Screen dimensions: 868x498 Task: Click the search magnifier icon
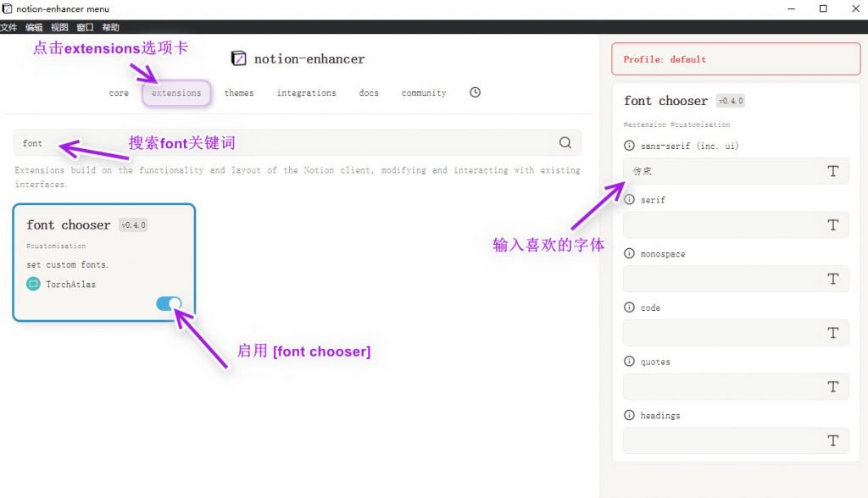point(565,142)
